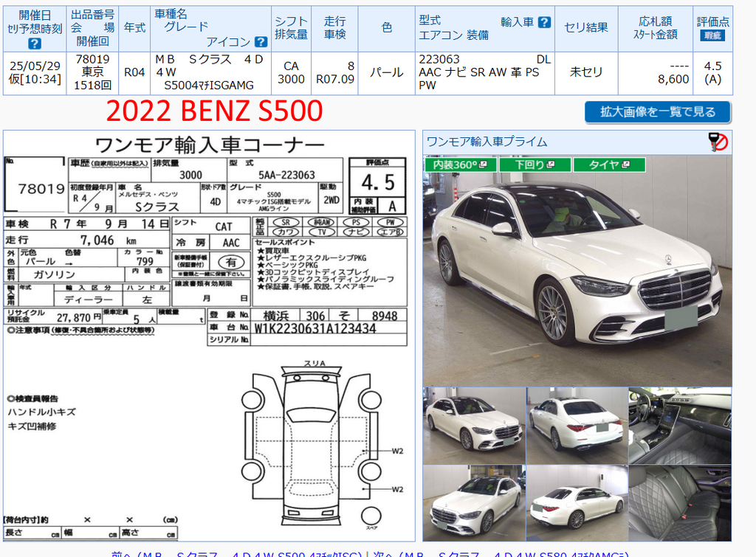The image size is (756, 557).
Task: Click the equipment text AAC ナビ SR AW 革 PS
Action: (478, 72)
